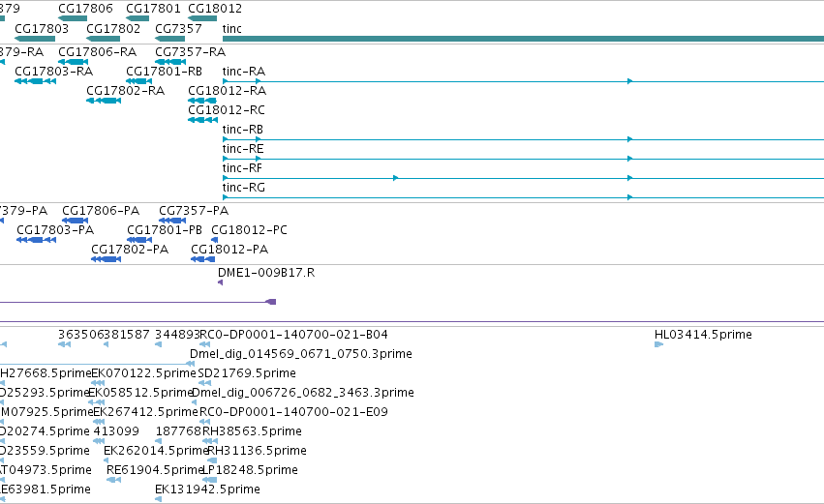Image resolution: width=824 pixels, height=504 pixels.
Task: Select the DME1-009B17.R feature label
Action: [266, 273]
